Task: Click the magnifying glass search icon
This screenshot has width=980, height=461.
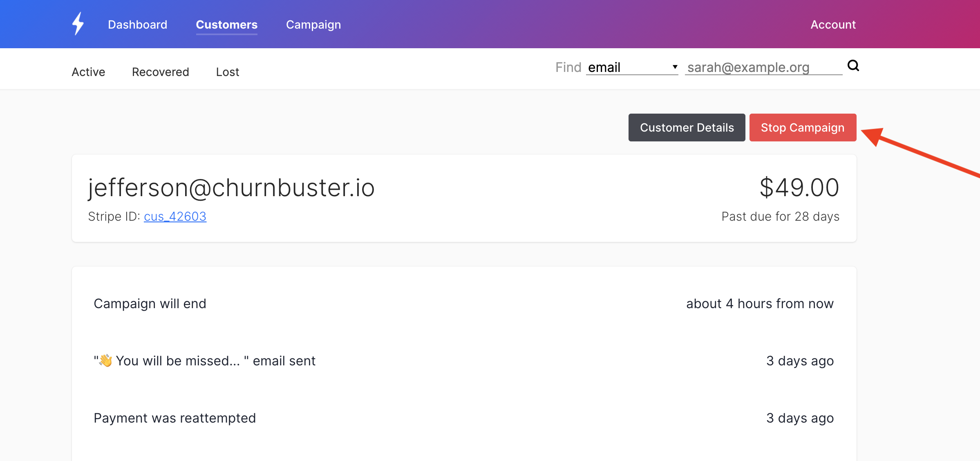Action: pos(853,65)
